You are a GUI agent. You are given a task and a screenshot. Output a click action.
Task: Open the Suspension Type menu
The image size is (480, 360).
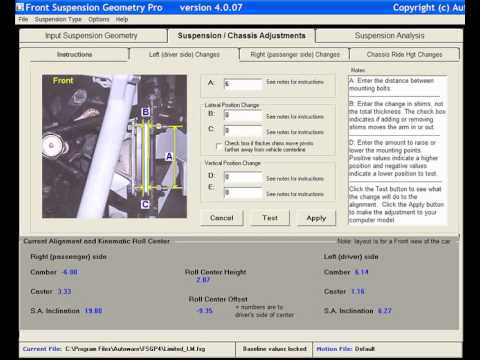pos(58,19)
